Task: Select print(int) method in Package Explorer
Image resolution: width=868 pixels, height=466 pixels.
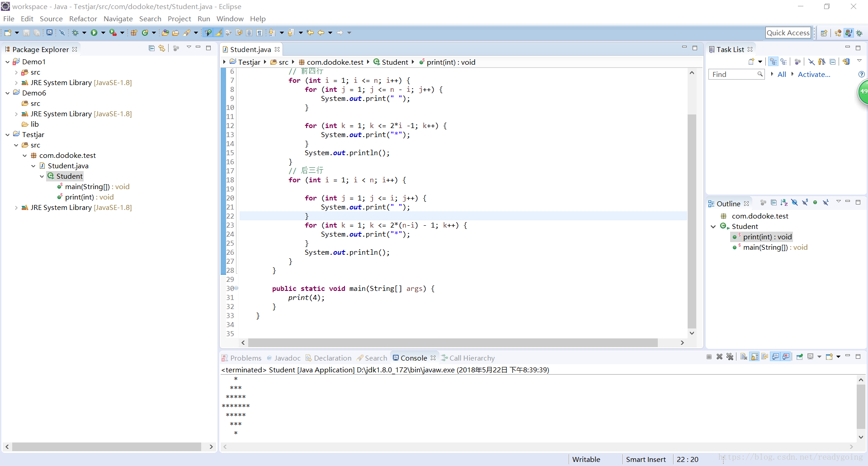Action: (86, 197)
